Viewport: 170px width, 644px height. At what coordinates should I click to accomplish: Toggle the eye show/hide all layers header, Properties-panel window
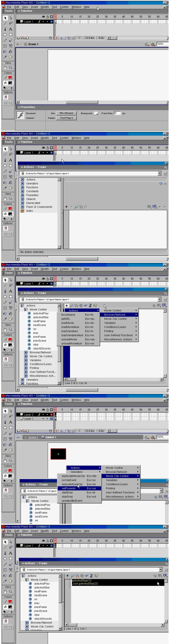pyautogui.click(x=43, y=17)
